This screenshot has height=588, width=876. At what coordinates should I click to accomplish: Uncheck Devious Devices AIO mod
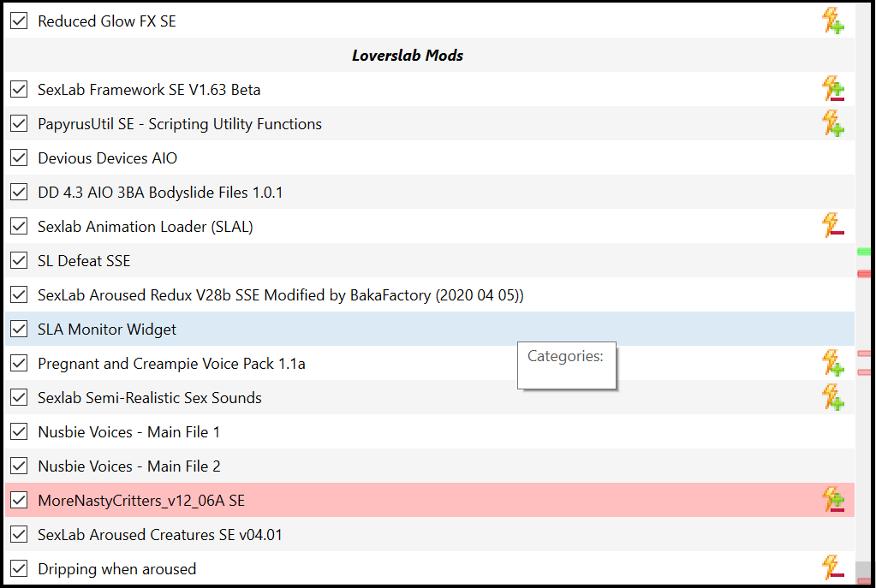coord(19,158)
